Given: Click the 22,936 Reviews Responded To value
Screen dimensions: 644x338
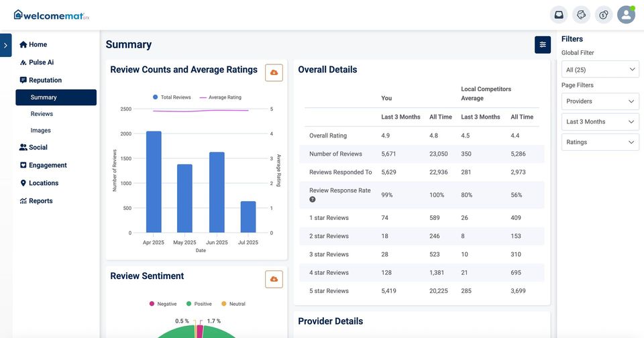Looking at the screenshot, I should 439,172.
